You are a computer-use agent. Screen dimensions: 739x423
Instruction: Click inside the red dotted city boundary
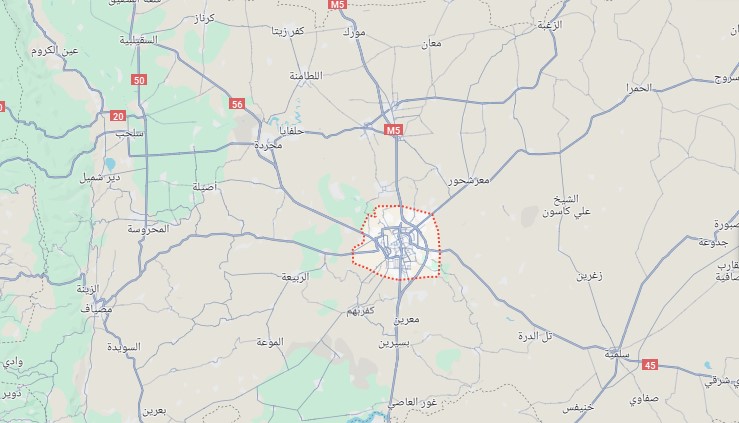click(400, 244)
